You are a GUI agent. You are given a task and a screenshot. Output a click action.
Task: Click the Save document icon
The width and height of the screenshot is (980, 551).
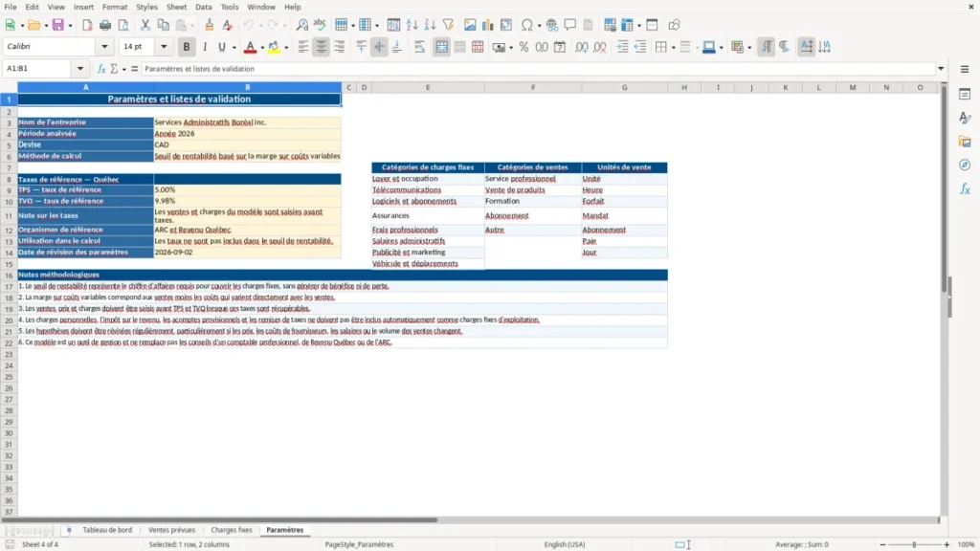pyautogui.click(x=58, y=25)
